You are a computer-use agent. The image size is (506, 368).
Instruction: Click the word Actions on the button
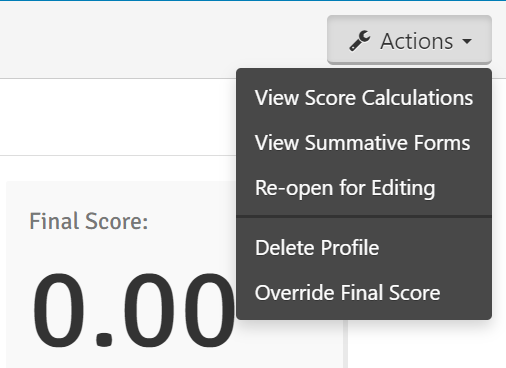pyautogui.click(x=417, y=41)
